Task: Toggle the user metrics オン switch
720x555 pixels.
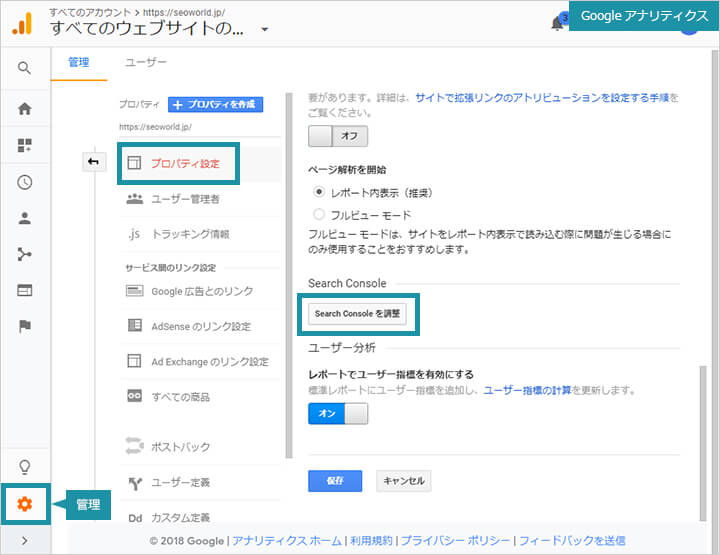Action: click(338, 414)
